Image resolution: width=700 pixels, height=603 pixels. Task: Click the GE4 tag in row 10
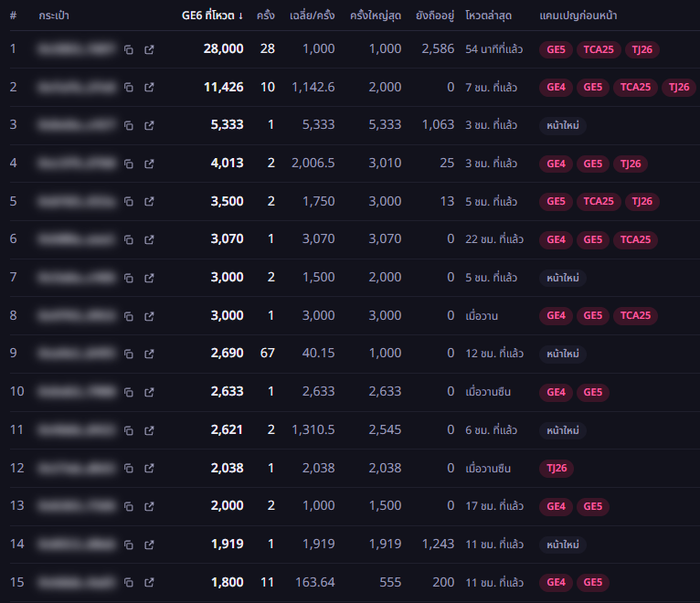(x=557, y=392)
